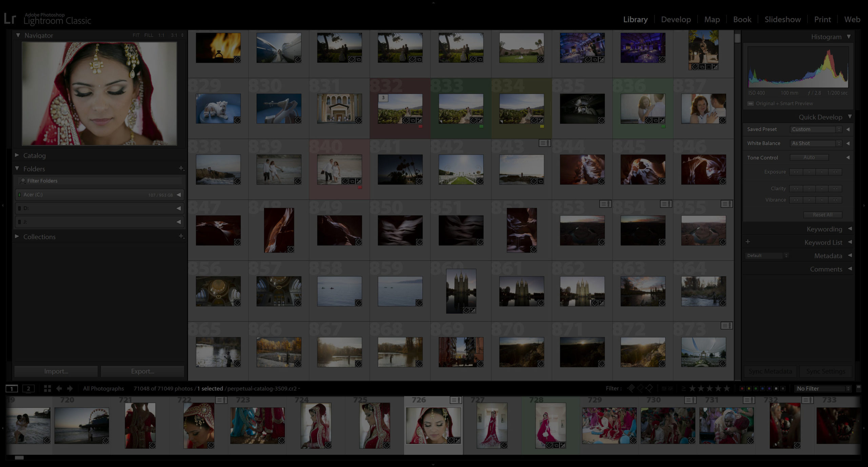Viewport: 868px width, 467px height.
Task: Click large Exposure increase double-arrow button
Action: (835, 172)
